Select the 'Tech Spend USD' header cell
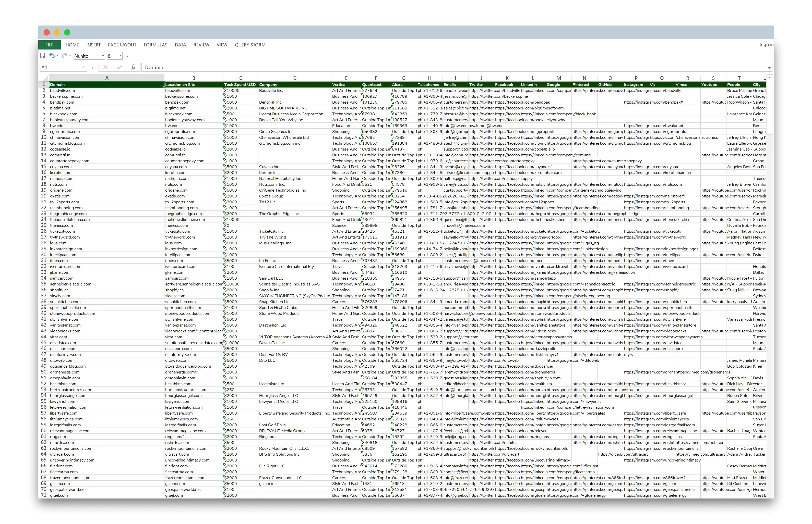 (240, 84)
